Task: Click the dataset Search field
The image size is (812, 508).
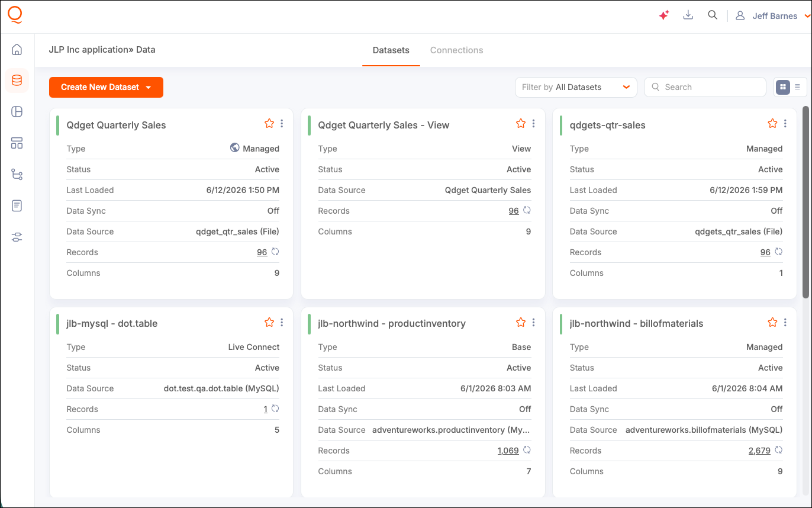Action: [x=705, y=87]
